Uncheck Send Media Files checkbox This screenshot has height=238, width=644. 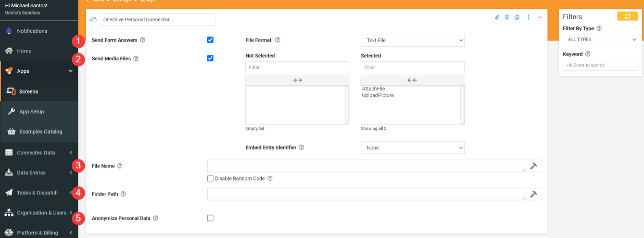tap(210, 58)
